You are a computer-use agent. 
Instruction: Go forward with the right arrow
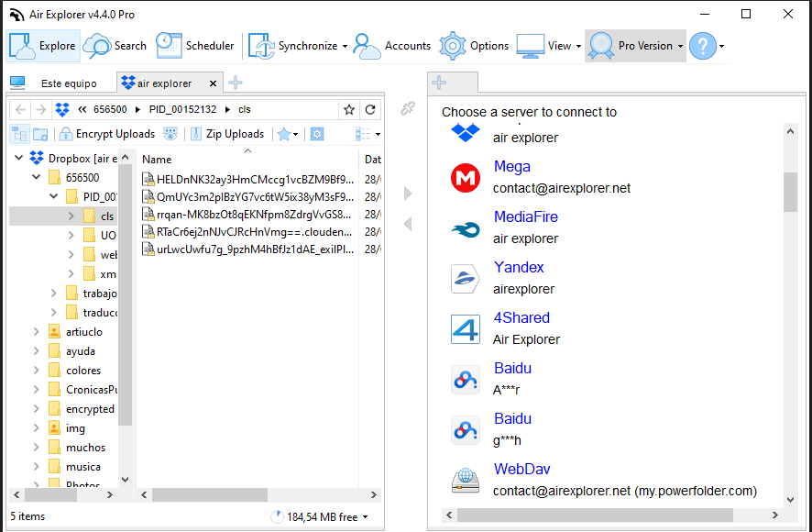40,109
